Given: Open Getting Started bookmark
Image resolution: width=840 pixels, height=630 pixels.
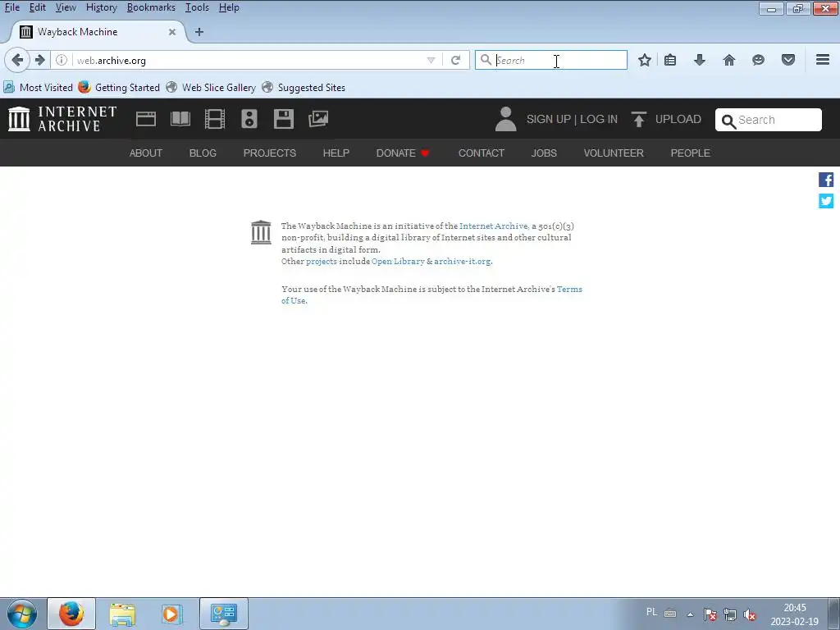Looking at the screenshot, I should (x=119, y=87).
